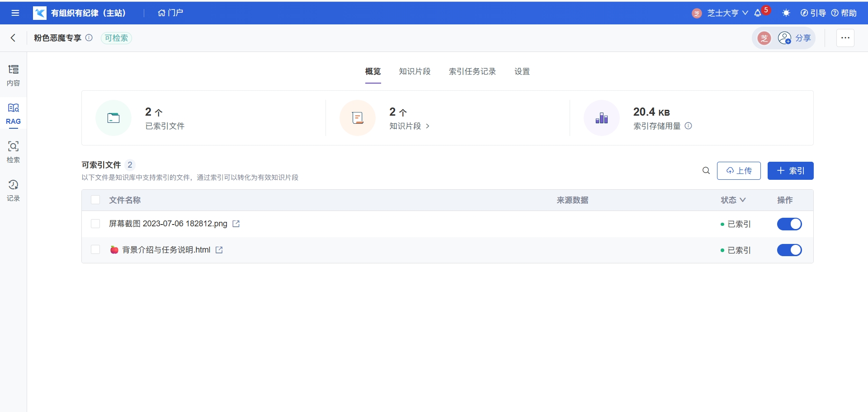This screenshot has height=412, width=868.
Task: Open external link icon for 背景介绍与任务说明.html
Action: click(x=219, y=250)
